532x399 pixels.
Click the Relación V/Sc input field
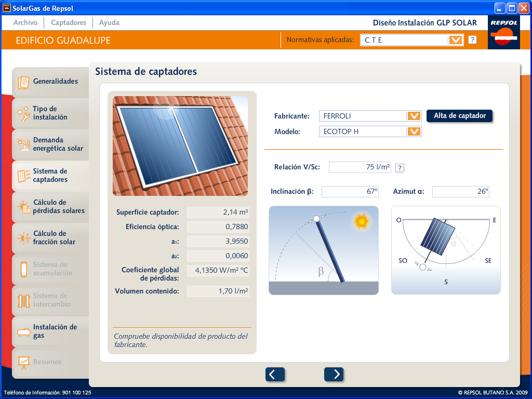pos(360,167)
